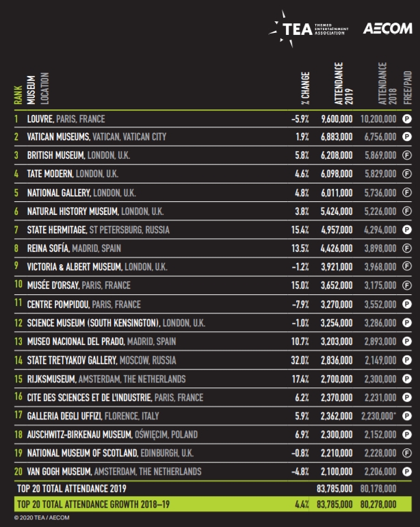The image size is (420, 527).
Task: Click the 9,600,000 attendance figure
Action: [337, 119]
